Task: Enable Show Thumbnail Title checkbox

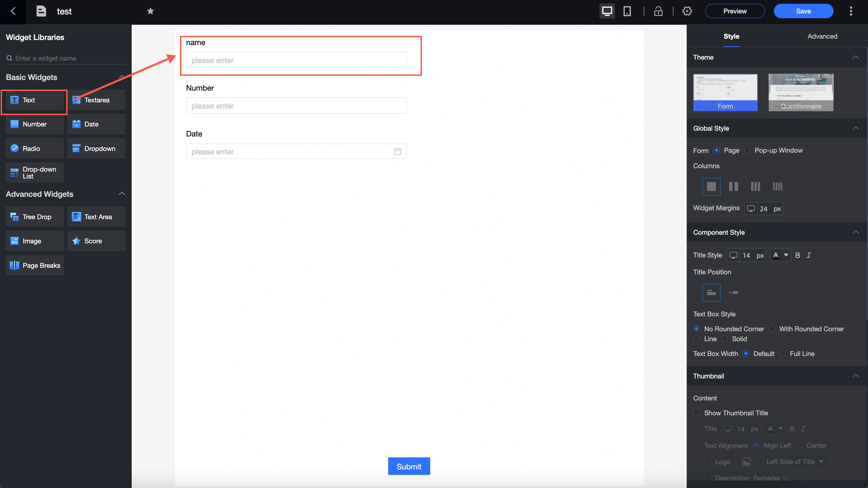Action: tap(697, 413)
